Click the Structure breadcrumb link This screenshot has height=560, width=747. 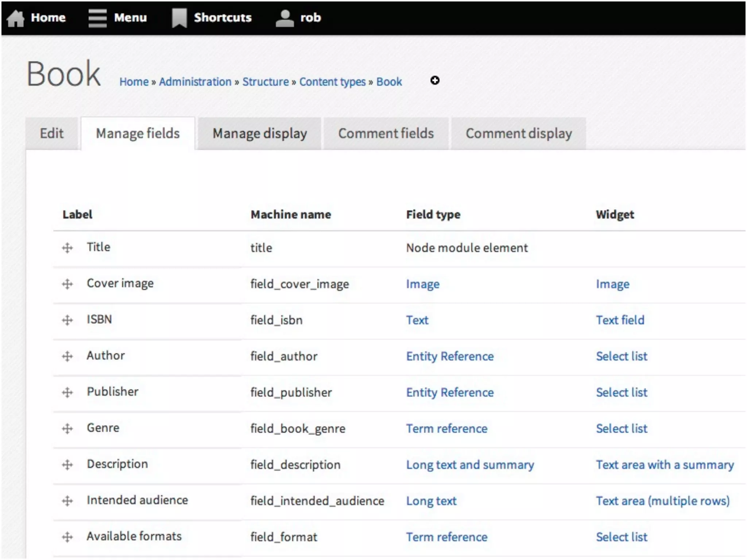click(x=266, y=82)
